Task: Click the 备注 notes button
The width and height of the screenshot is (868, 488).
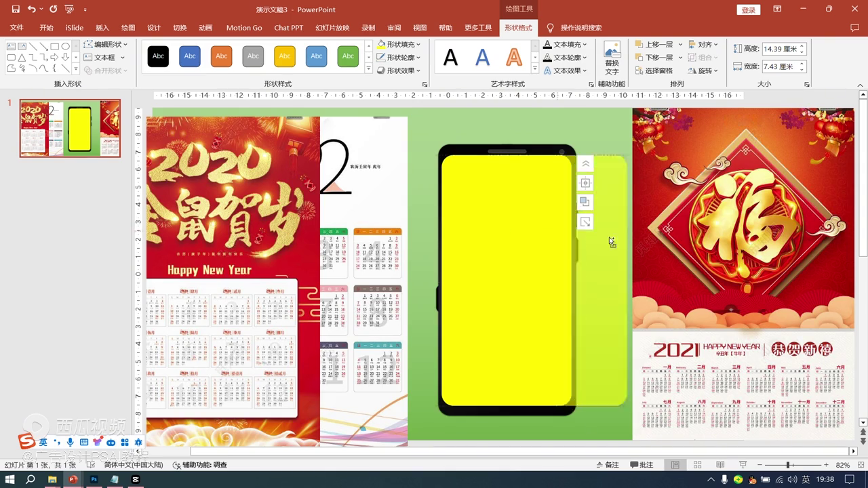Action: [x=608, y=465]
